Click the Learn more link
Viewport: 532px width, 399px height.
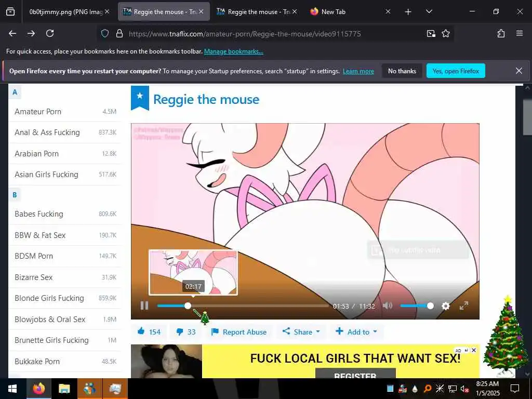tap(358, 71)
